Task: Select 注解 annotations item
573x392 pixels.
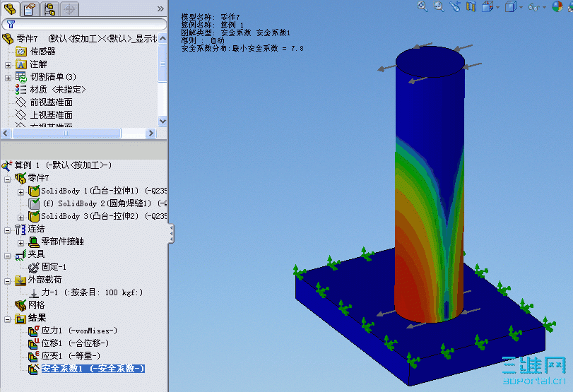Action: pos(38,64)
